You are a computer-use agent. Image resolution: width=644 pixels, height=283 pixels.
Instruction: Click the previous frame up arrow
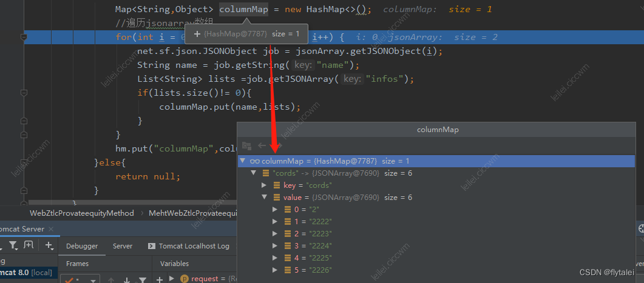(110, 281)
